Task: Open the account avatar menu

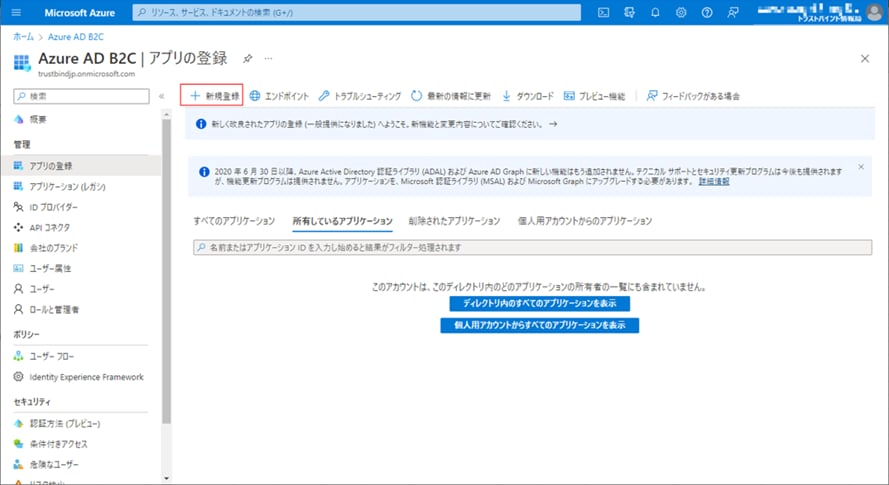Action: click(874, 12)
